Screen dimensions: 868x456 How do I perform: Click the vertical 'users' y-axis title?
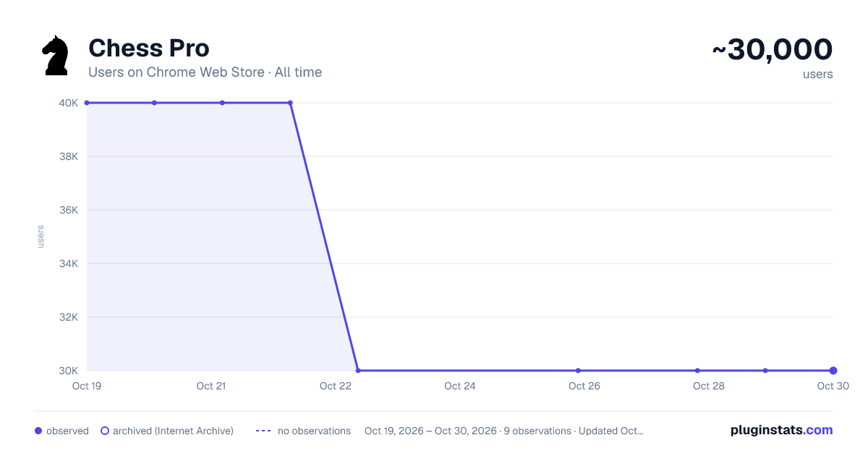click(41, 237)
